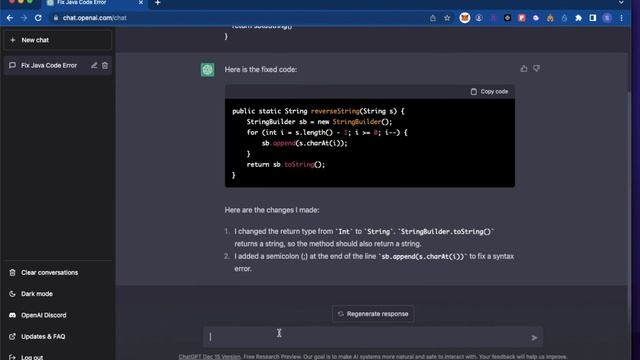This screenshot has width=640, height=360.
Task: Close the Fix Java Code Error tab
Action: pyautogui.click(x=140, y=2)
